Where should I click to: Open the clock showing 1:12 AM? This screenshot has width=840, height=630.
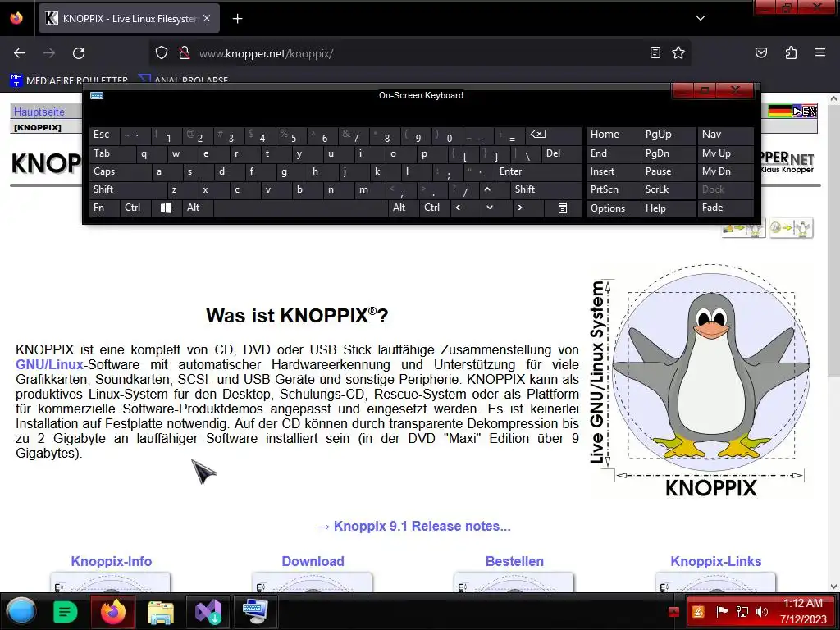tap(803, 611)
